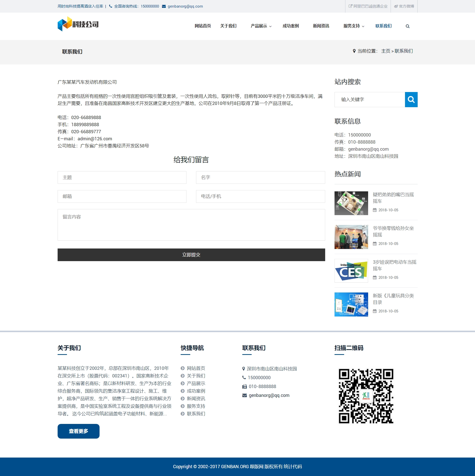Expand the 产品展示 dropdown menu

[x=261, y=26]
